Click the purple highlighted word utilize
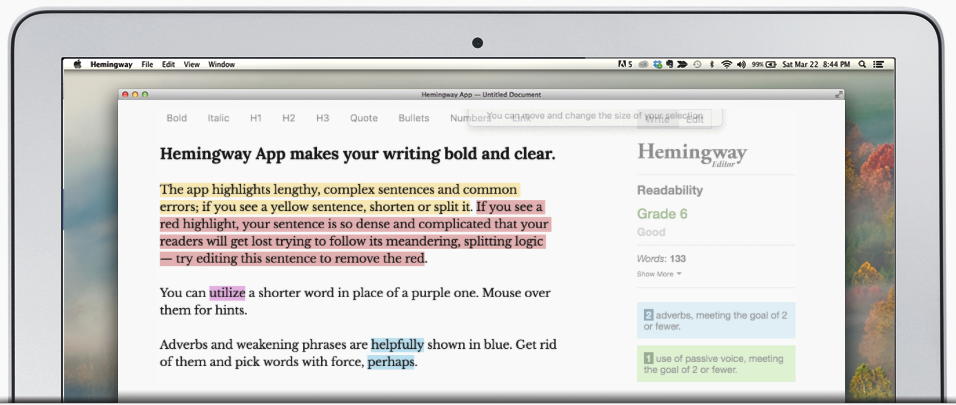The height and width of the screenshot is (405, 956). tap(227, 293)
